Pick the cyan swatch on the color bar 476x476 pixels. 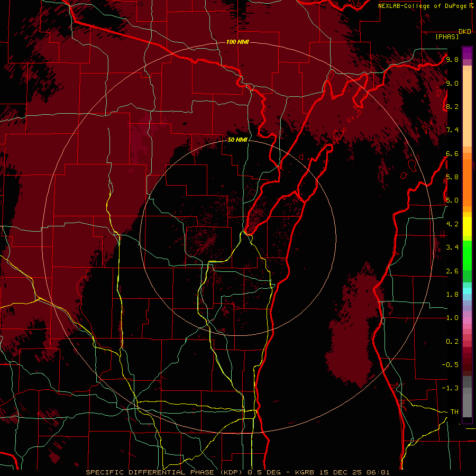coord(467,291)
